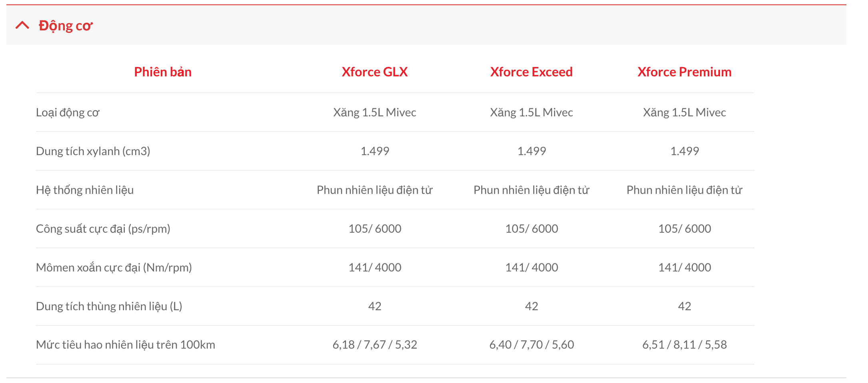Click the Exceed fuel consumption 6,40 / 7,70 / 5,60
Screen dimensions: 868x383
coord(531,345)
